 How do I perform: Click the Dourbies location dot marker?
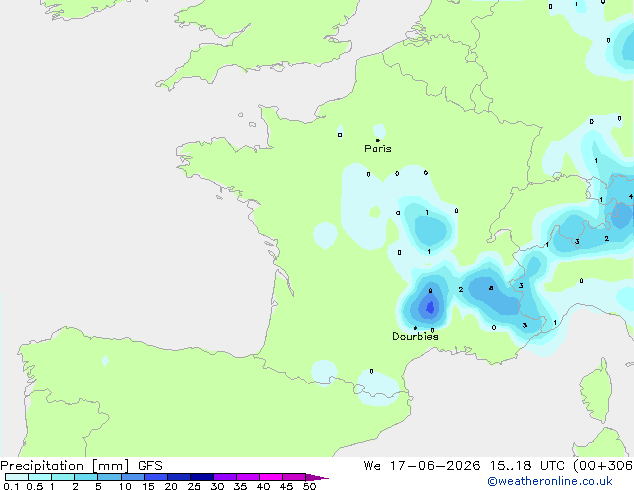[415, 328]
